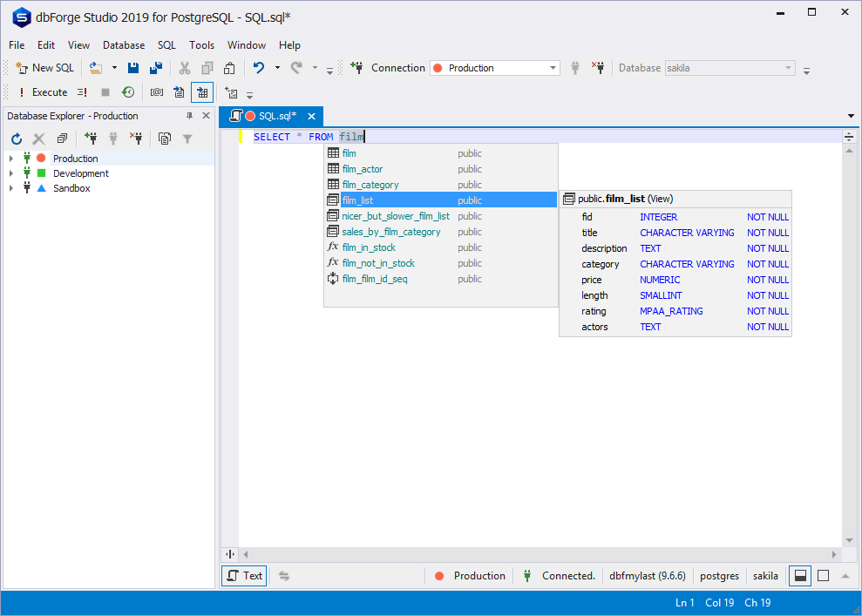This screenshot has width=862, height=616.
Task: Click the new connection icon in Database Explorer
Action: point(91,139)
